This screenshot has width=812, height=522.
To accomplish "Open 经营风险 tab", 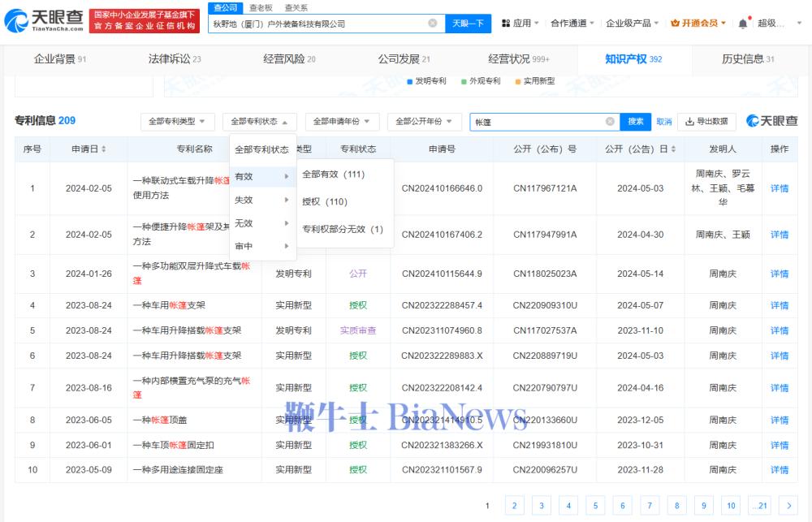I will point(290,59).
